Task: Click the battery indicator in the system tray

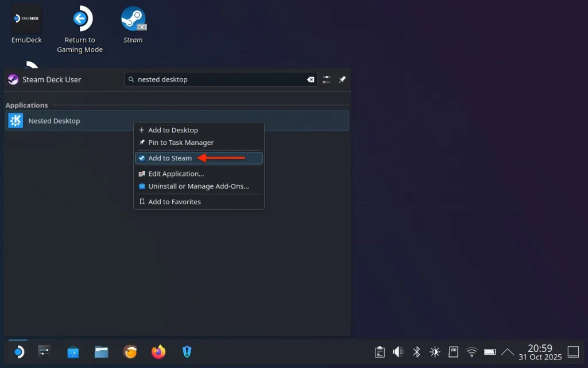Action: pos(490,351)
